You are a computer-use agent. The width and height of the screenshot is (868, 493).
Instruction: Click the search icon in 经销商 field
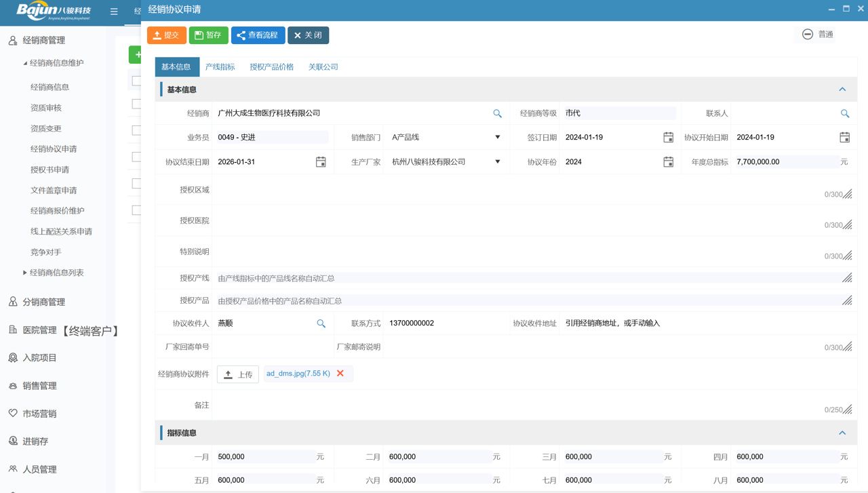click(497, 114)
